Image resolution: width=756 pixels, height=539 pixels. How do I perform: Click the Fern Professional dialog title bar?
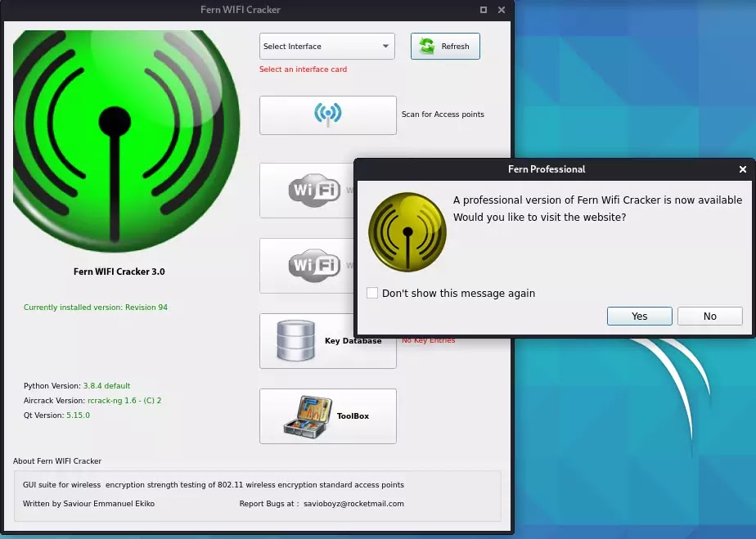[547, 169]
